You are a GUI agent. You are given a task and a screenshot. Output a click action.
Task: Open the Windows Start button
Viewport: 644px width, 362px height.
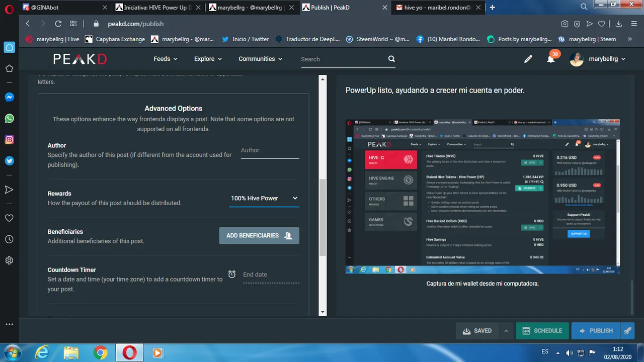12,352
